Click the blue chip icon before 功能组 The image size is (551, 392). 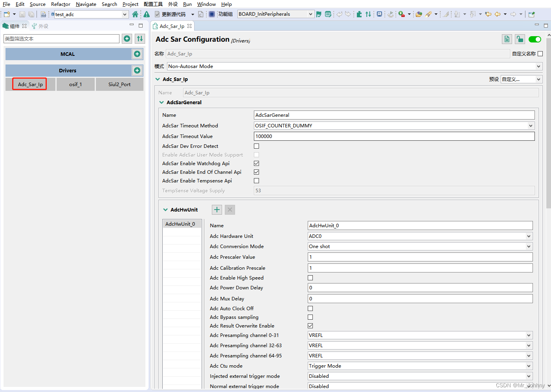(x=212, y=14)
